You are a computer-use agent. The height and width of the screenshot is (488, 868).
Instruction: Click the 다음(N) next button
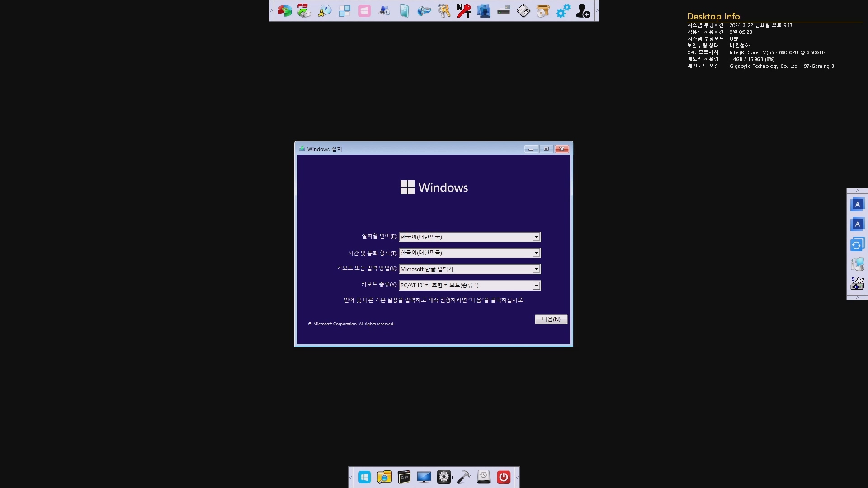click(x=551, y=319)
